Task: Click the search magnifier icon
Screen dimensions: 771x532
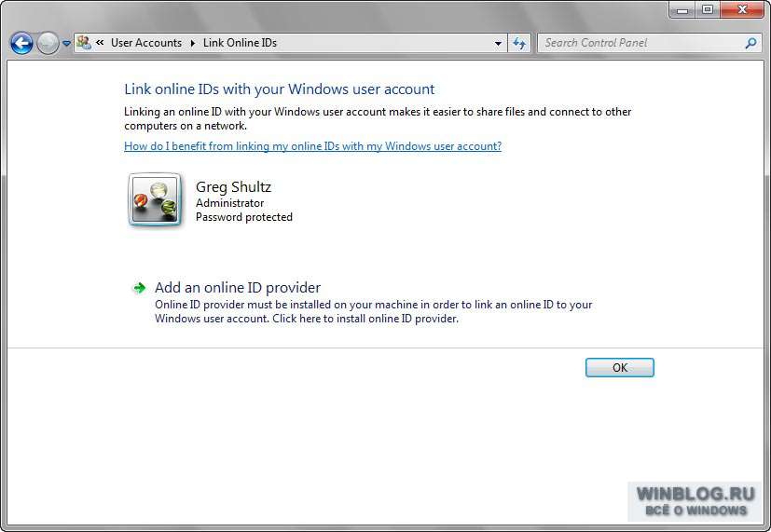Action: [x=750, y=43]
